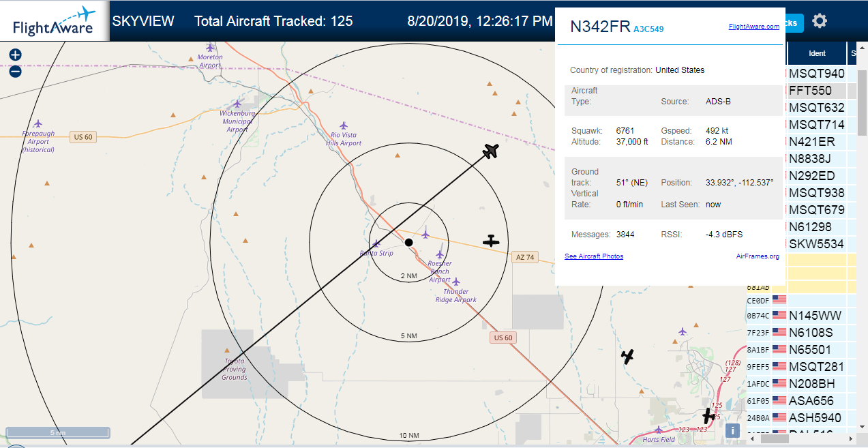This screenshot has height=448, width=868.
Task: Zoom in the map with plus button
Action: point(15,55)
